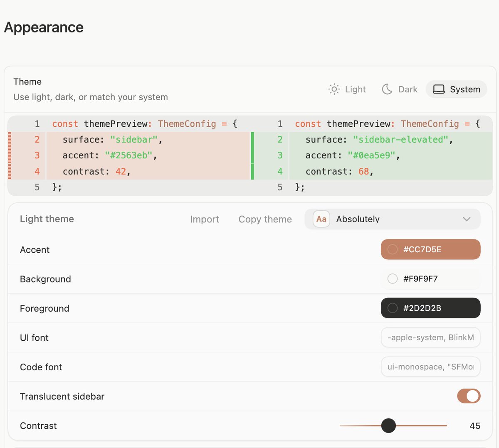
Task: Click the Foreground color circle indicator
Action: coord(393,308)
